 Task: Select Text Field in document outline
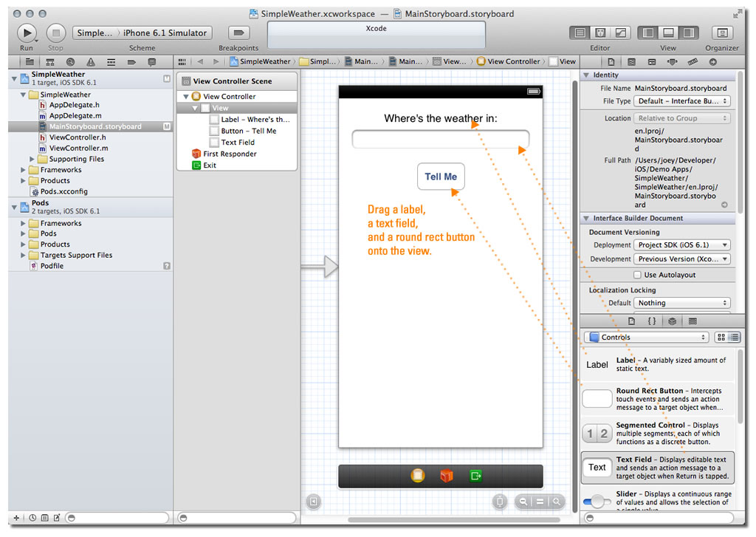pos(238,143)
